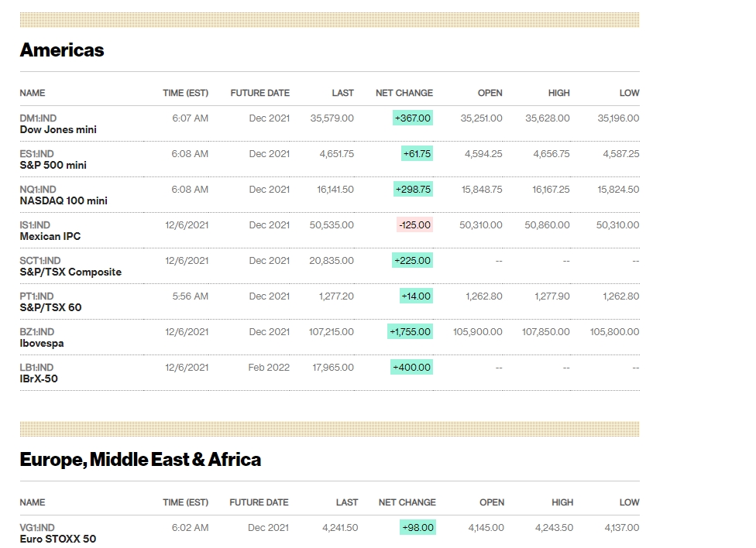Click the NASDAQ high value 16,167.25
The width and height of the screenshot is (756, 548).
point(551,190)
